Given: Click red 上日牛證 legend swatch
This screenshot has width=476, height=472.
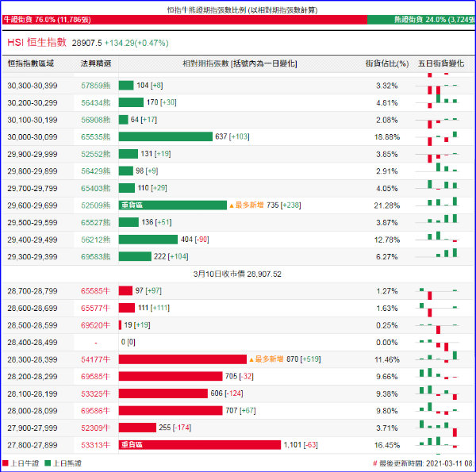Looking at the screenshot, I should [x=6, y=463].
